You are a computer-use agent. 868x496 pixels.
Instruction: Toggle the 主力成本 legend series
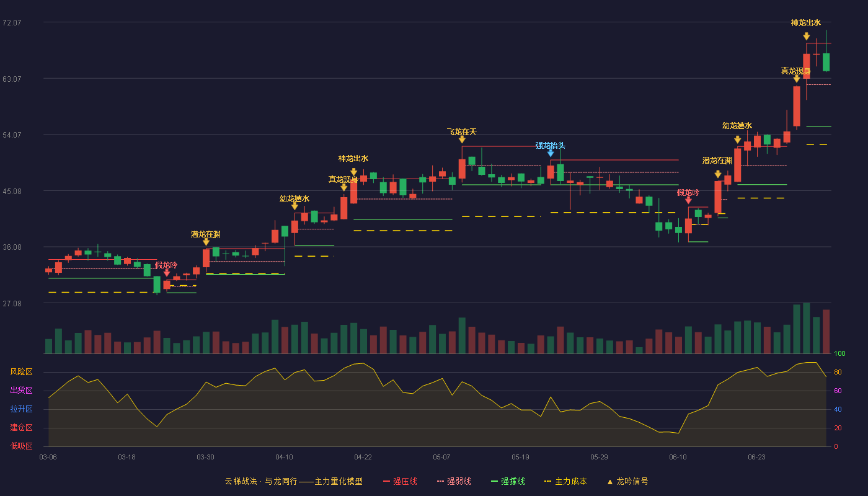(565, 481)
